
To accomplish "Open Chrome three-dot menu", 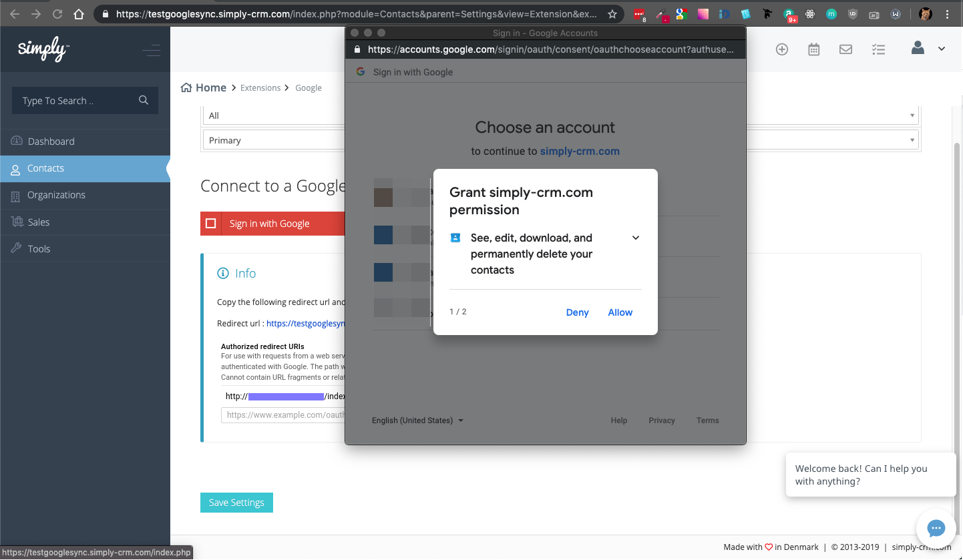I will (x=948, y=13).
